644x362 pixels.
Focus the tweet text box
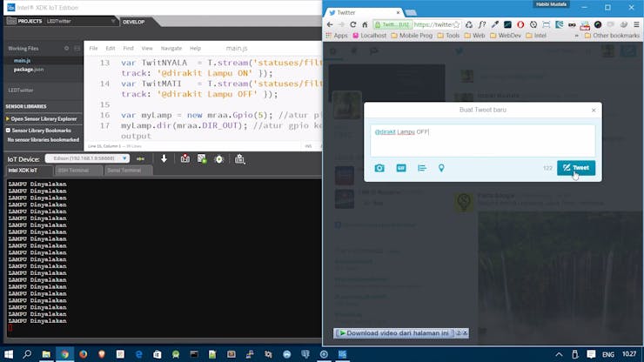point(483,140)
